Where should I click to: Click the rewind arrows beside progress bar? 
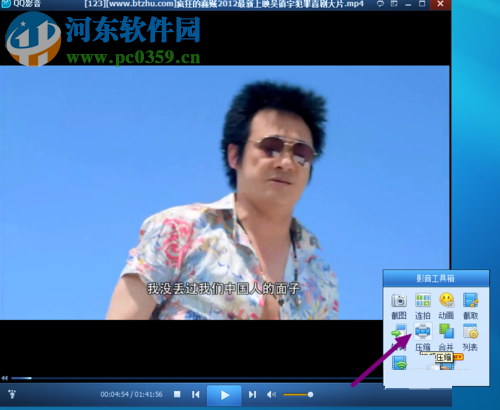tap(4, 378)
